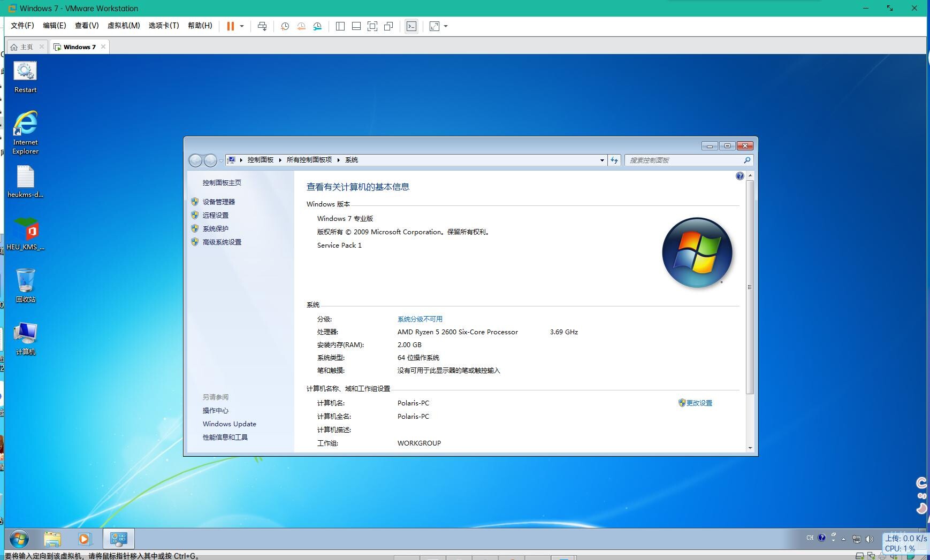Open the 虚拟机(M) menu
Viewport: 930px width, 560px height.
[x=124, y=26]
